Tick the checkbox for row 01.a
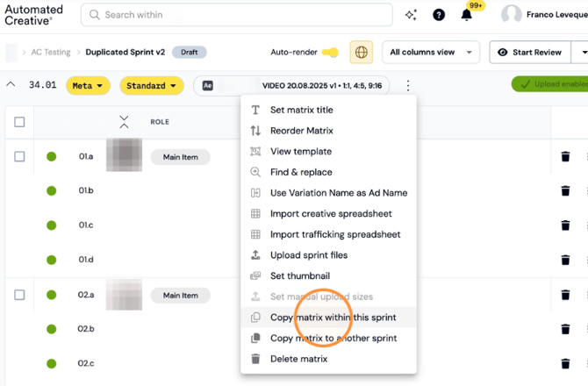Screen dimensions: 588x386 point(19,156)
